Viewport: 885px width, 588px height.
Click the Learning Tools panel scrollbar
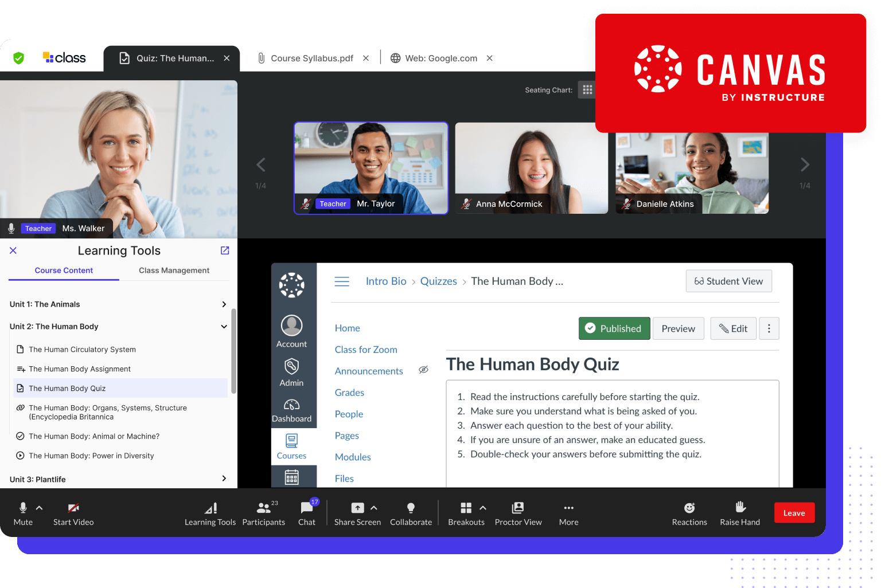click(x=233, y=351)
